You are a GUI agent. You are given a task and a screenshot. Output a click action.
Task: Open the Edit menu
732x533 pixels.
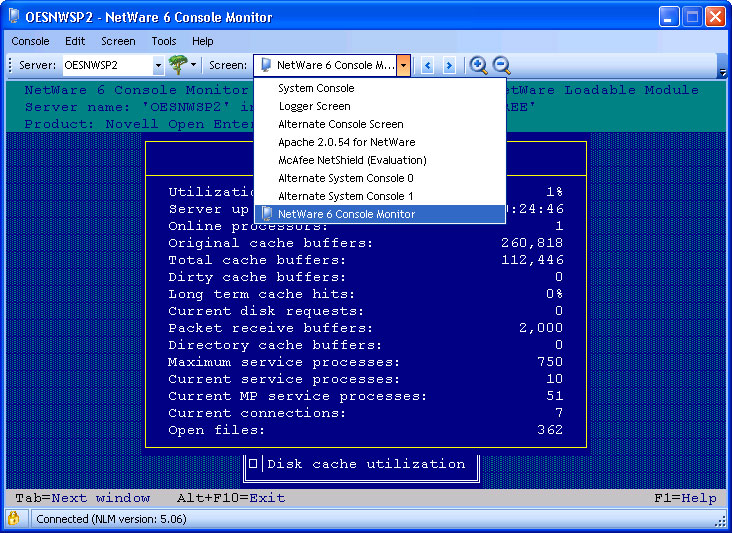coord(75,41)
